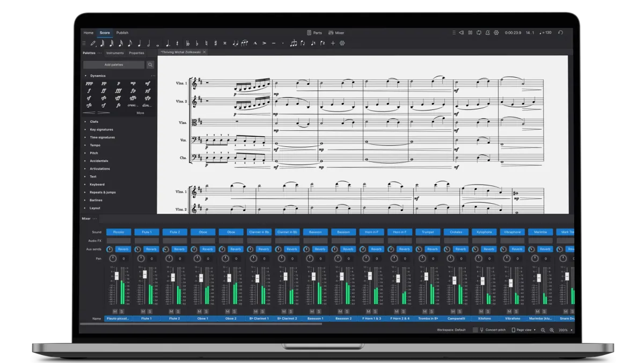644x363 pixels.
Task: Open the Page view dropdown
Action: (x=523, y=330)
